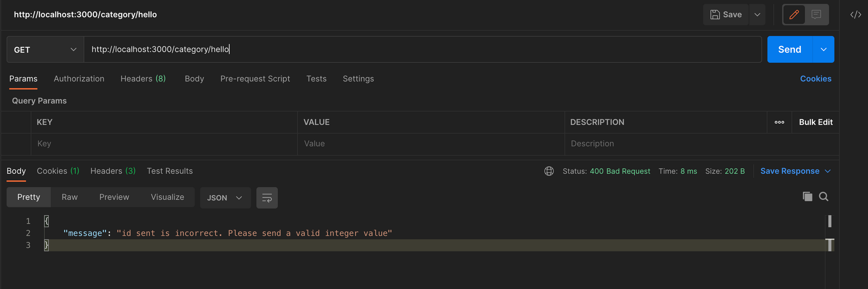
Task: Open the response Headers (3) tab
Action: tap(113, 171)
